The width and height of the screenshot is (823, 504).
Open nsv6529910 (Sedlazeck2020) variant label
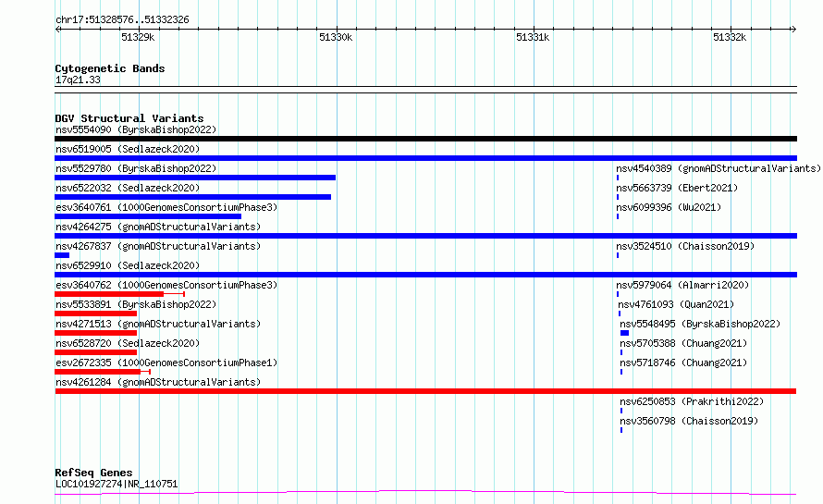128,265
